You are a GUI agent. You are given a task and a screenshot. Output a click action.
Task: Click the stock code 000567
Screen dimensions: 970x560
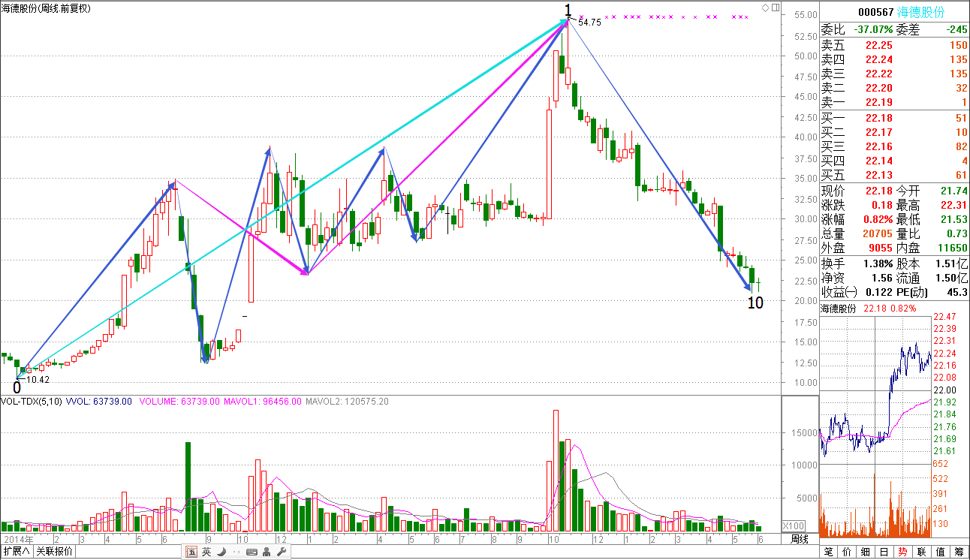tap(875, 12)
